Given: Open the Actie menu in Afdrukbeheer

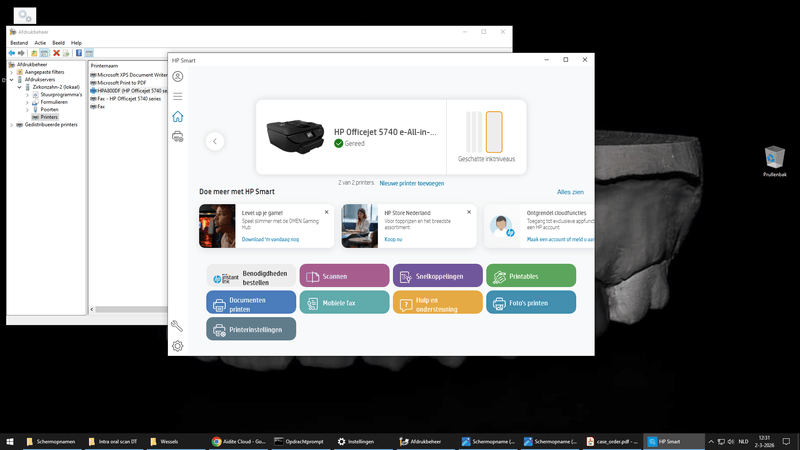Looking at the screenshot, I should tap(40, 43).
